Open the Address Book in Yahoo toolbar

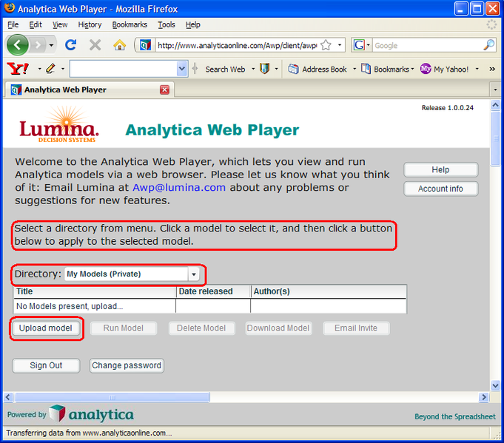click(x=317, y=69)
